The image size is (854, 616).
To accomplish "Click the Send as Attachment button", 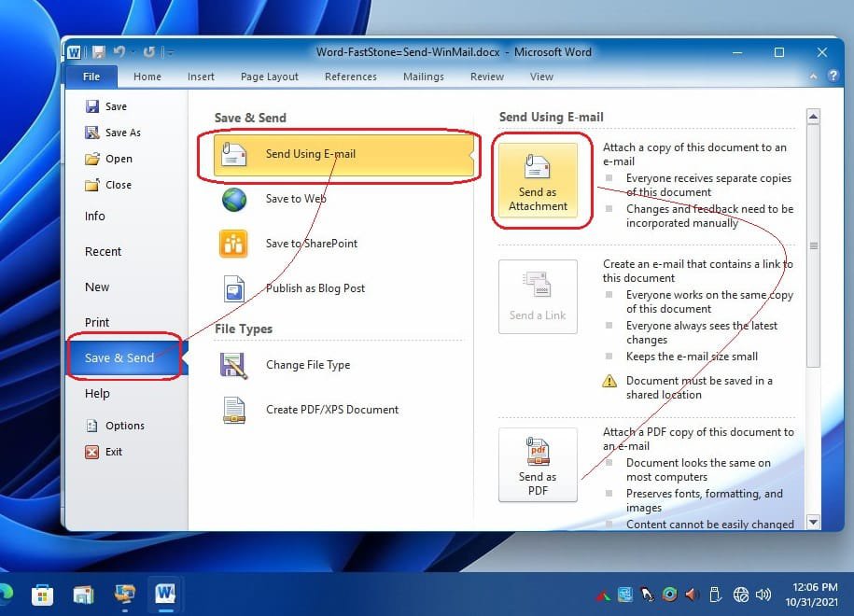I will pyautogui.click(x=538, y=180).
